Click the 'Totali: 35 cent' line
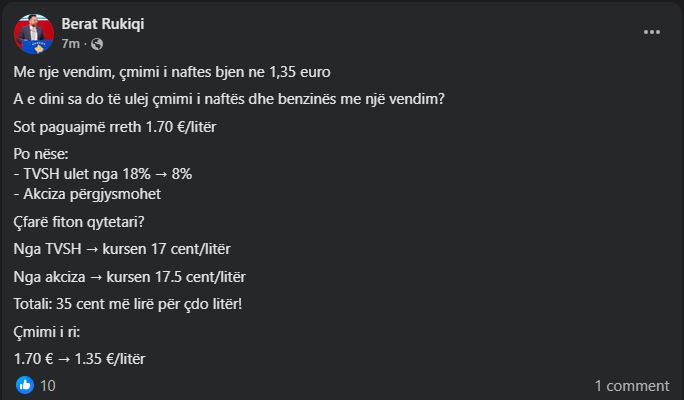This screenshot has width=684, height=400. (x=144, y=303)
